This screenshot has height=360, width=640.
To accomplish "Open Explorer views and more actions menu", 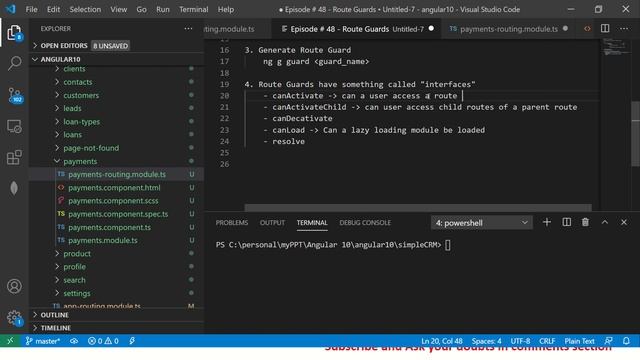I will tap(188, 29).
